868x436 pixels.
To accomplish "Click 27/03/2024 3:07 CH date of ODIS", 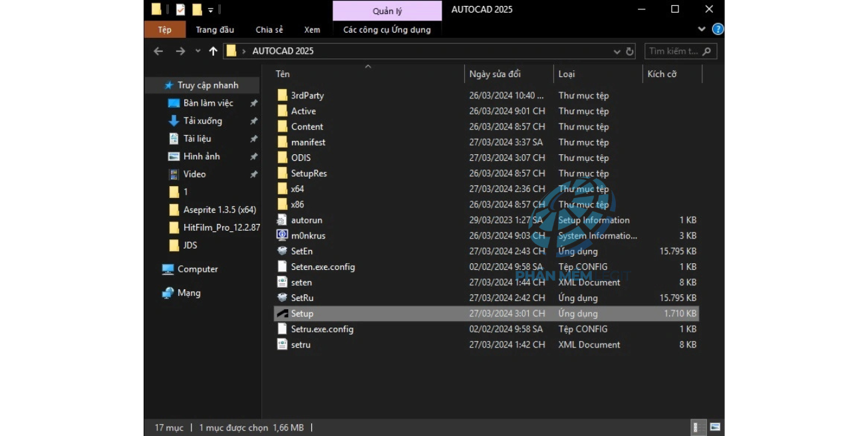I will click(x=507, y=158).
